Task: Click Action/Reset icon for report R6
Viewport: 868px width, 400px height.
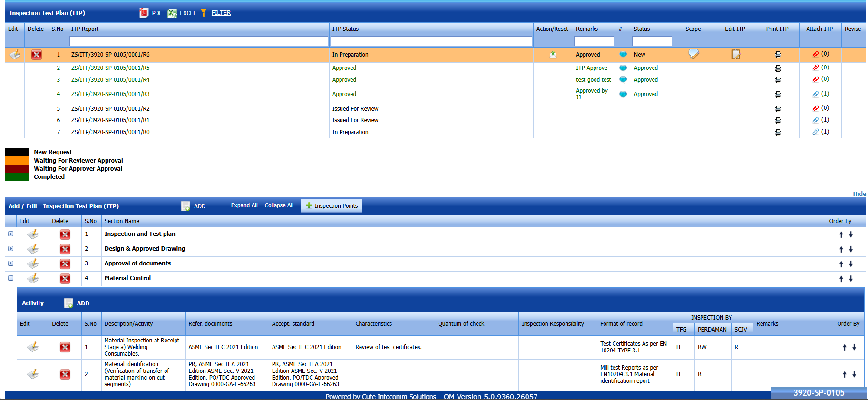Action: (x=553, y=54)
